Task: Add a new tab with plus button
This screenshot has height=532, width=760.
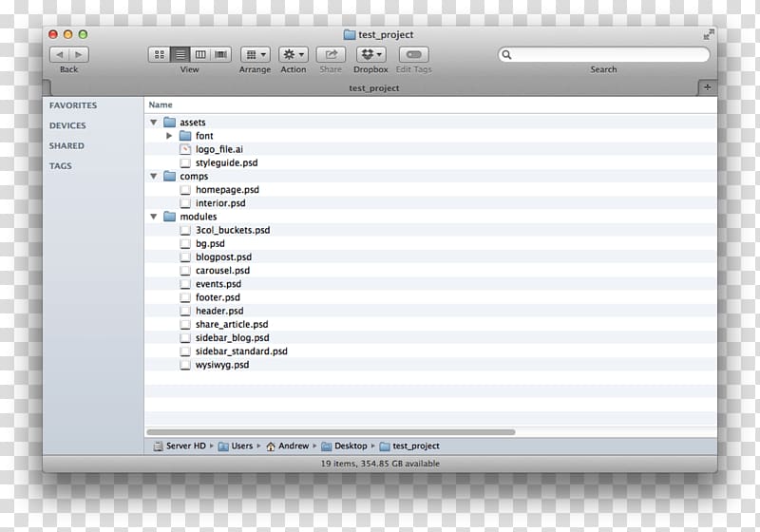Action: pos(707,87)
